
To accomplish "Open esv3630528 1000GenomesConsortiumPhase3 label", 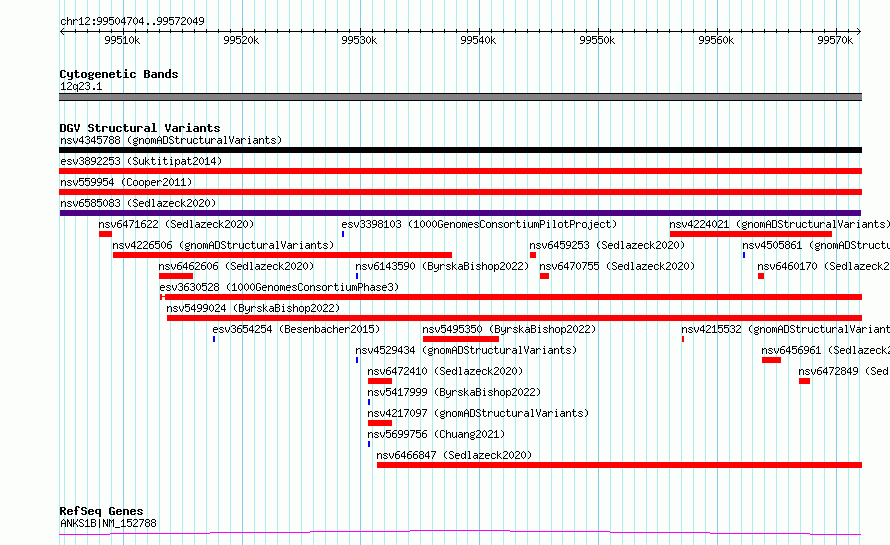I will click(x=279, y=287).
